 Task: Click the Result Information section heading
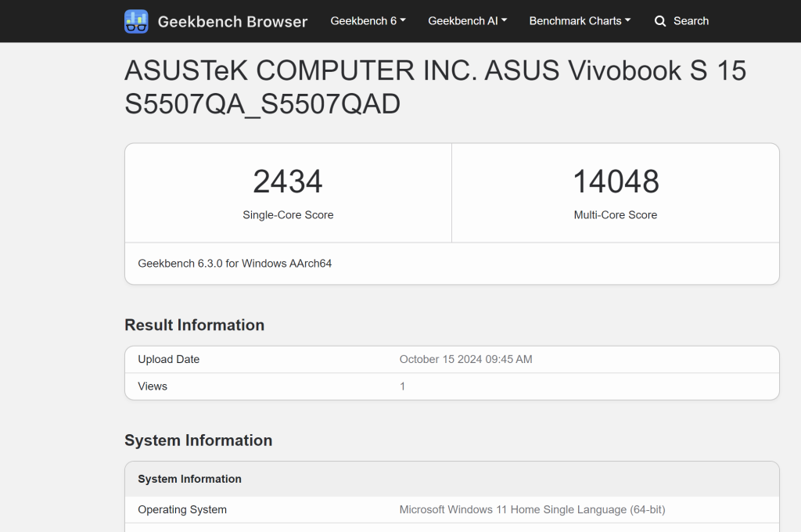coord(194,325)
